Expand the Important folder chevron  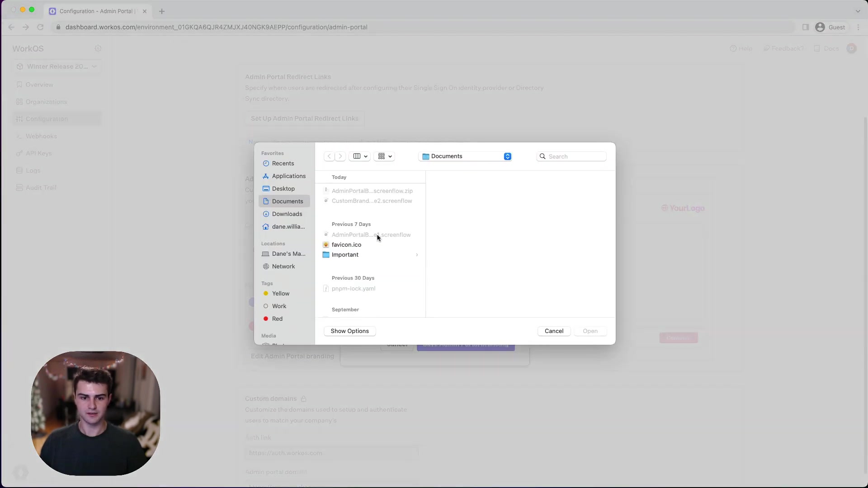tap(417, 255)
